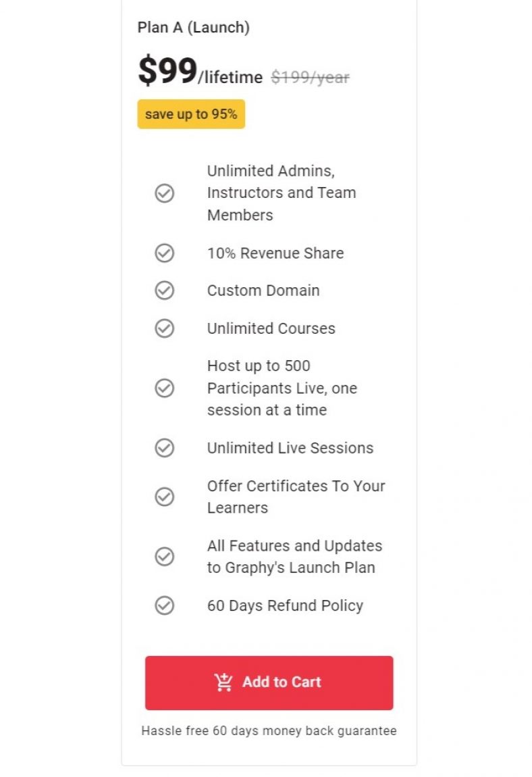Viewport: 532px width, 777px height.
Task: Click the 60 Days Refund Policy text
Action: coord(286,605)
